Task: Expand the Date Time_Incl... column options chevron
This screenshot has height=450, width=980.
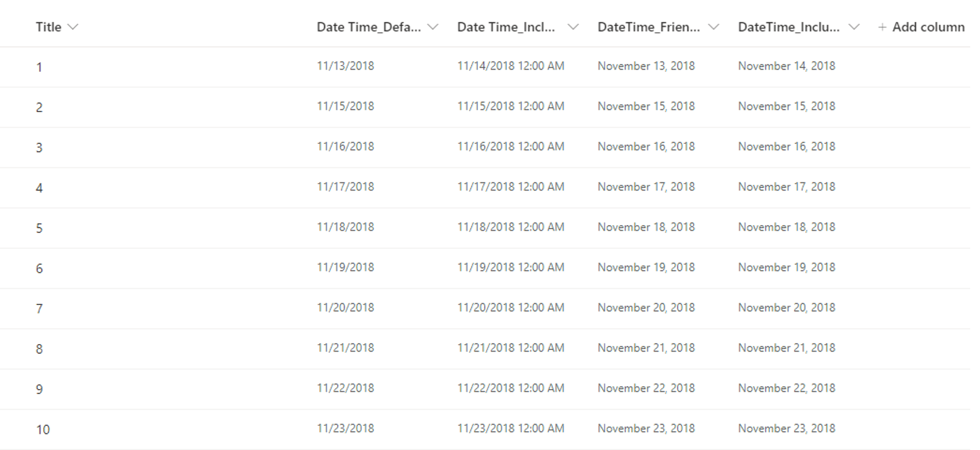Action: (x=573, y=27)
